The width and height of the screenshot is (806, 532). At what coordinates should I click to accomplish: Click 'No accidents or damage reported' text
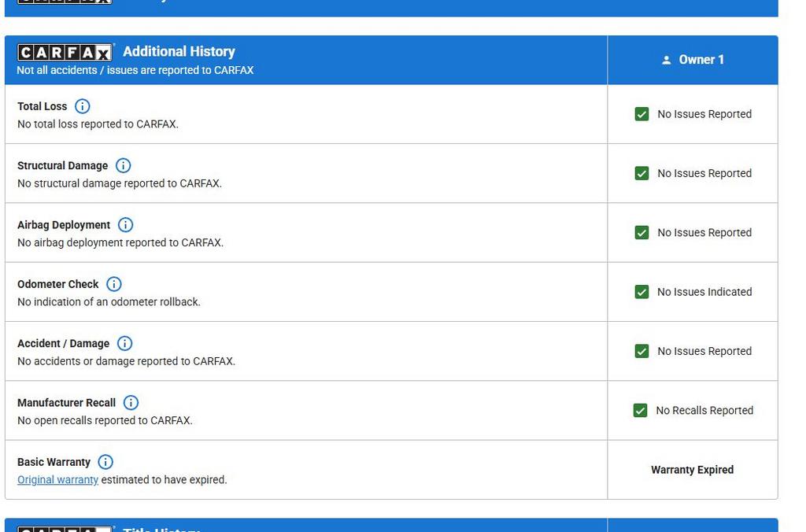click(x=127, y=361)
